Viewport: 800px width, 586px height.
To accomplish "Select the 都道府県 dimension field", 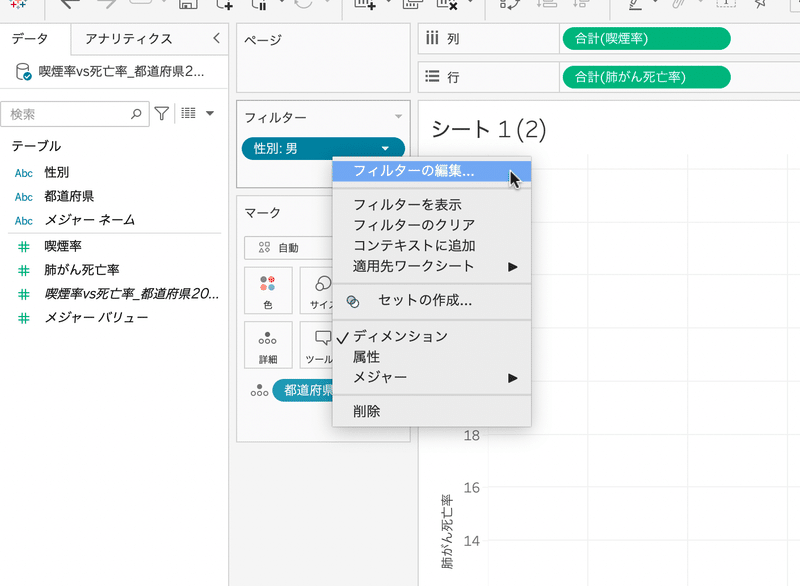I will [69, 196].
